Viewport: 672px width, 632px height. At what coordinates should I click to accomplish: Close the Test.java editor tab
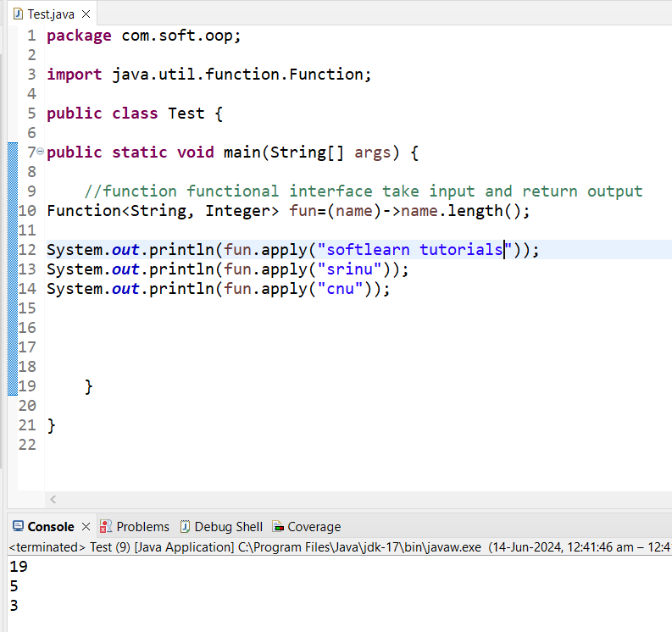[x=86, y=14]
